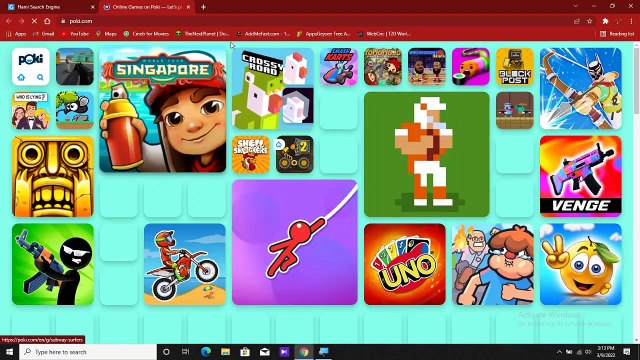Open the Maps bookmark

(x=106, y=34)
